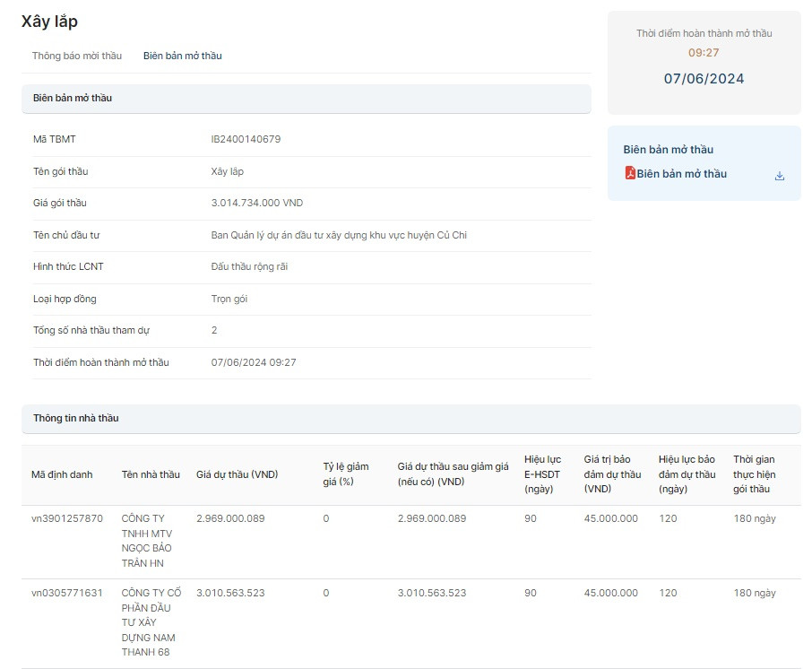Viewport: 812px width, 669px height.
Task: Click the Giá dự thầu (VND) column header
Action: click(237, 474)
